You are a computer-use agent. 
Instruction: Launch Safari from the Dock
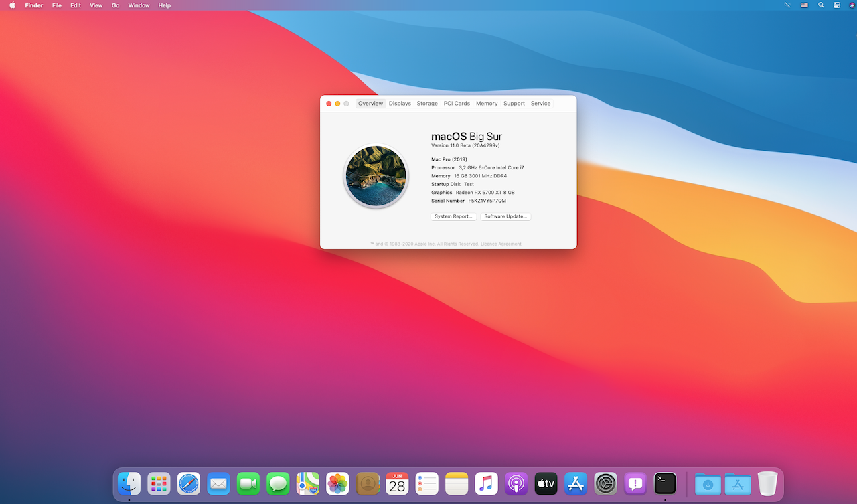(x=189, y=483)
